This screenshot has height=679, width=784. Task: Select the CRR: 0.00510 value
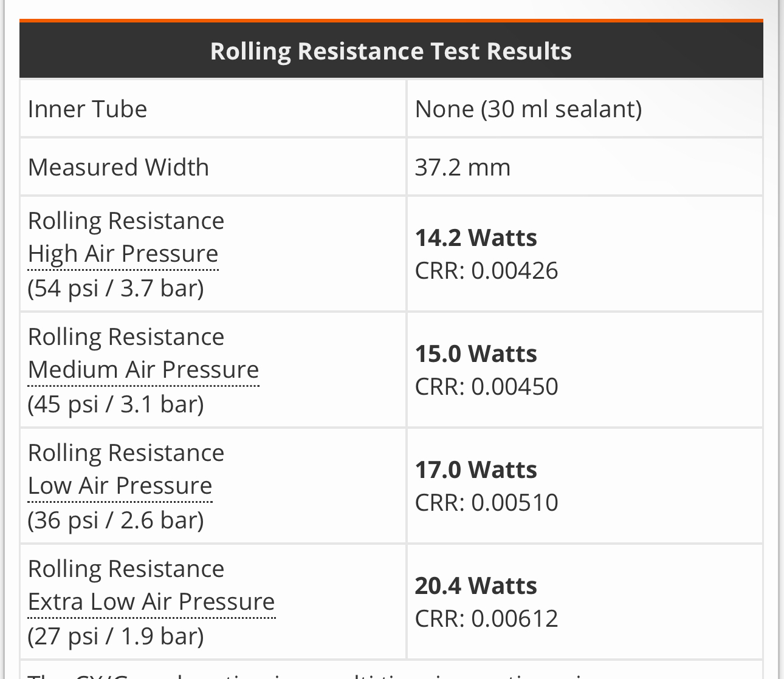486,503
